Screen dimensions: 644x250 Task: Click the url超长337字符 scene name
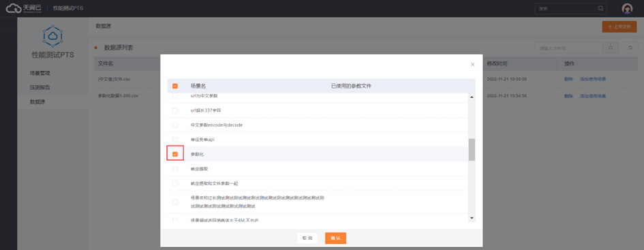coord(206,110)
